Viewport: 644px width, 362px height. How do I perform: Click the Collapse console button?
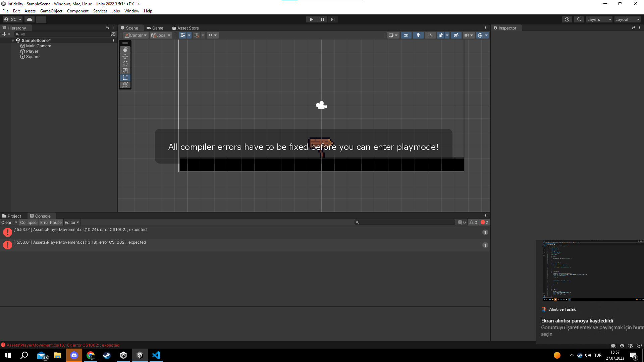28,223
